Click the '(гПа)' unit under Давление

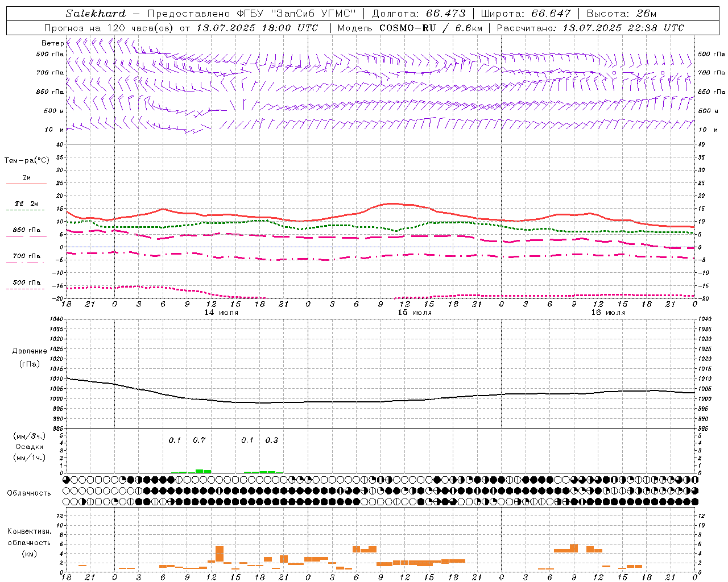(x=29, y=364)
